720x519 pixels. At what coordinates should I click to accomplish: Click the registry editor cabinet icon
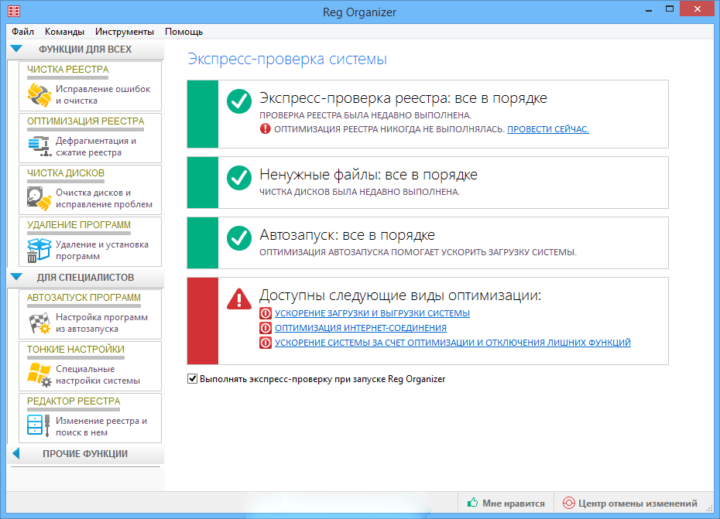pos(38,425)
